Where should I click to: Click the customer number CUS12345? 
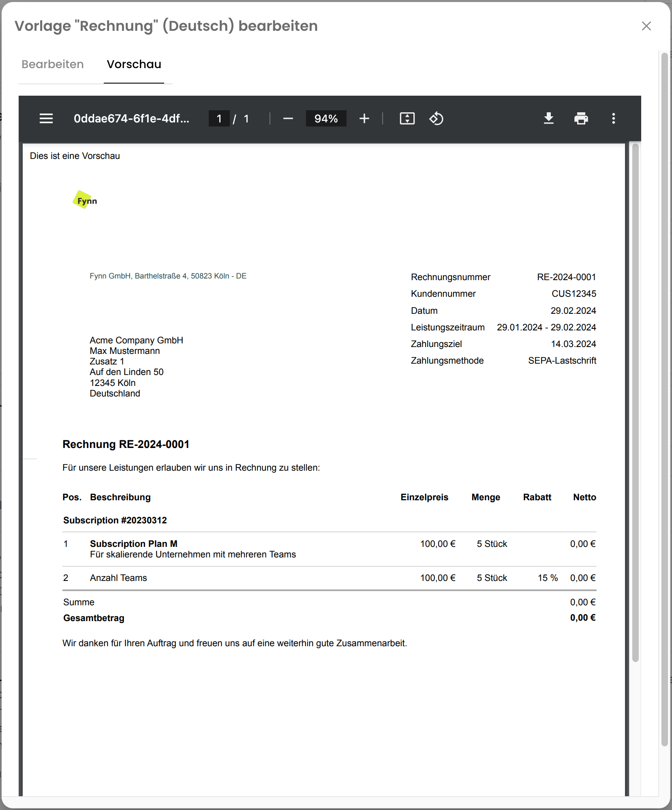(574, 294)
